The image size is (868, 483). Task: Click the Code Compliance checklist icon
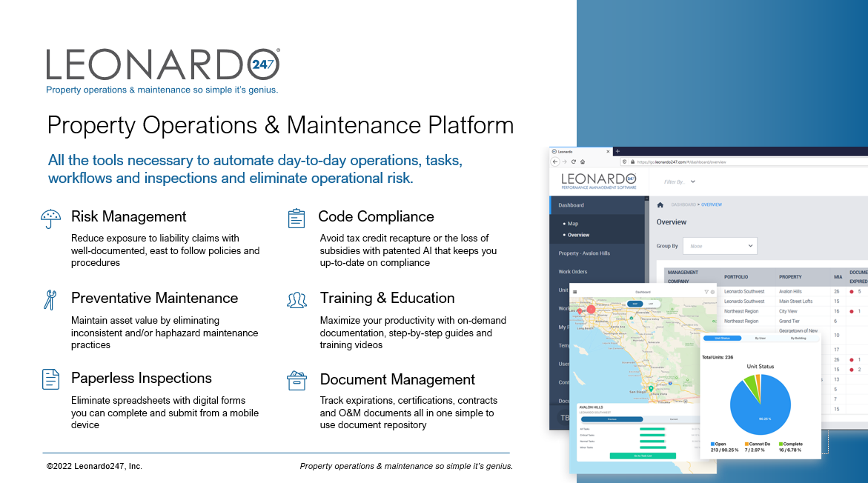coord(296,217)
